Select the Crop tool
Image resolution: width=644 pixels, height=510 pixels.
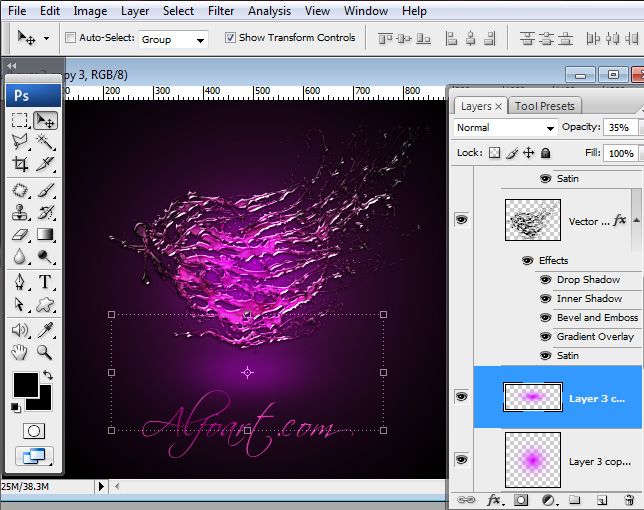click(x=20, y=165)
